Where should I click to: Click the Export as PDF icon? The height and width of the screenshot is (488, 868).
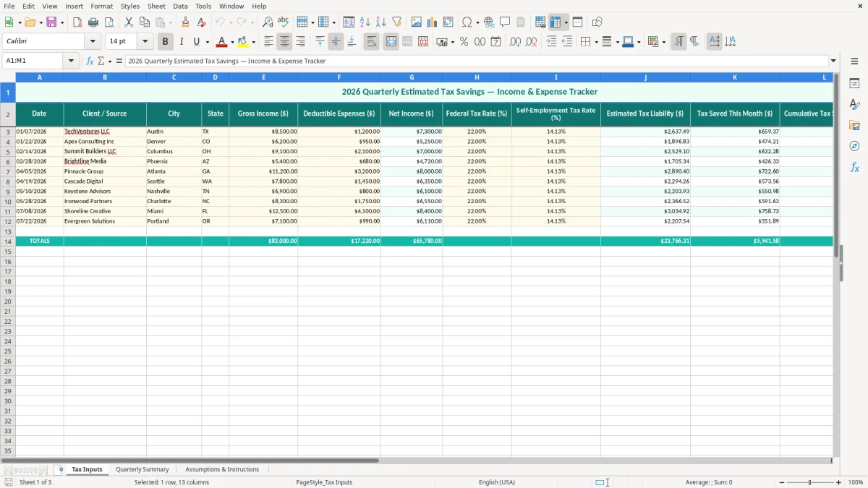(77, 22)
